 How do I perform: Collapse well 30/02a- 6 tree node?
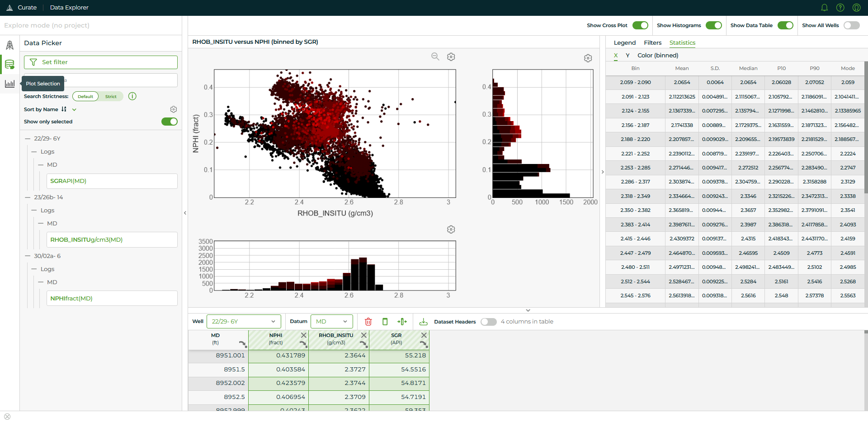click(28, 256)
